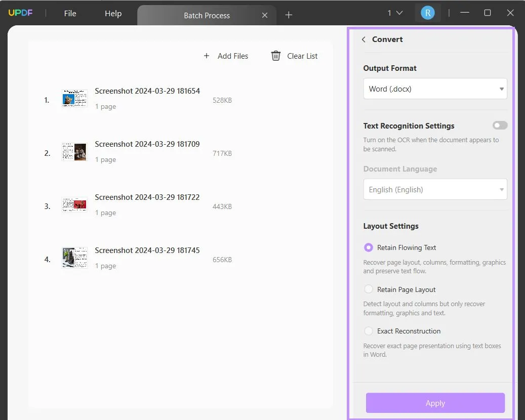Click the Clear List button text
The image size is (525, 420).
coord(302,56)
